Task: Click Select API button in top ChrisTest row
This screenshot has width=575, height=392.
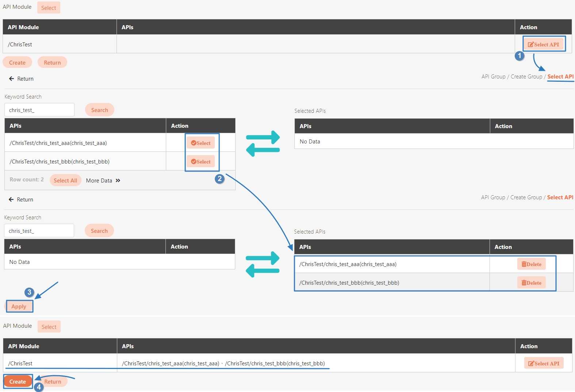Action: (x=544, y=45)
